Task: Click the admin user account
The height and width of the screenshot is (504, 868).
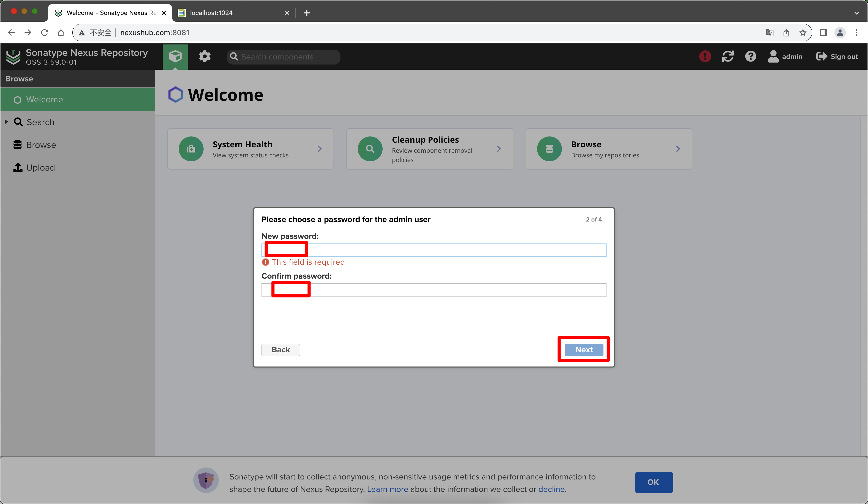Action: pos(785,57)
